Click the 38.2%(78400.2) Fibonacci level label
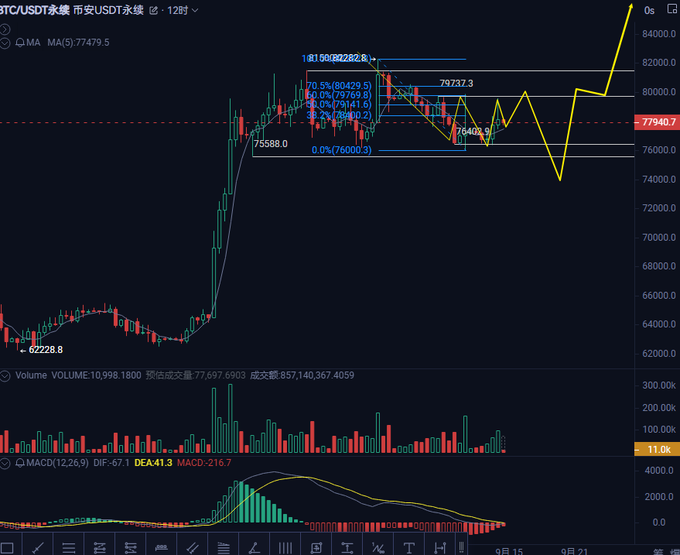 (x=339, y=115)
